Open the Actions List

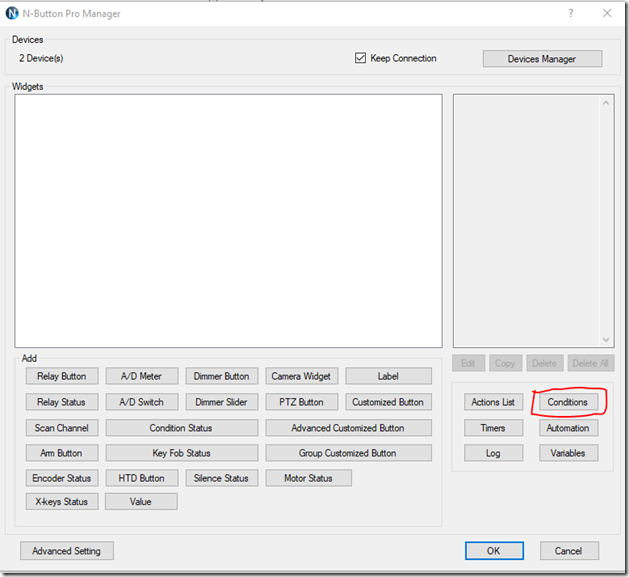[493, 402]
